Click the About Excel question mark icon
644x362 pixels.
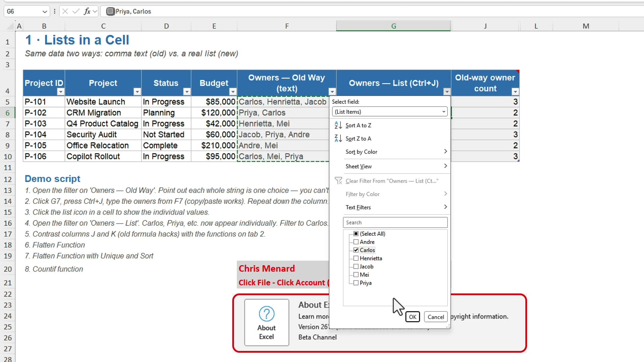click(267, 314)
